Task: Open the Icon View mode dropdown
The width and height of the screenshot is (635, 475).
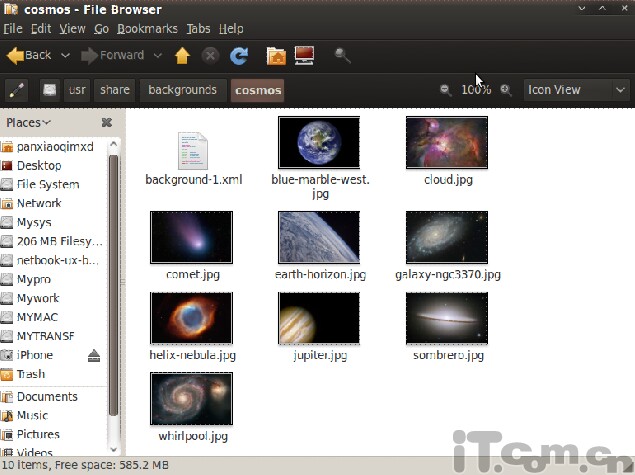Action: (x=576, y=90)
